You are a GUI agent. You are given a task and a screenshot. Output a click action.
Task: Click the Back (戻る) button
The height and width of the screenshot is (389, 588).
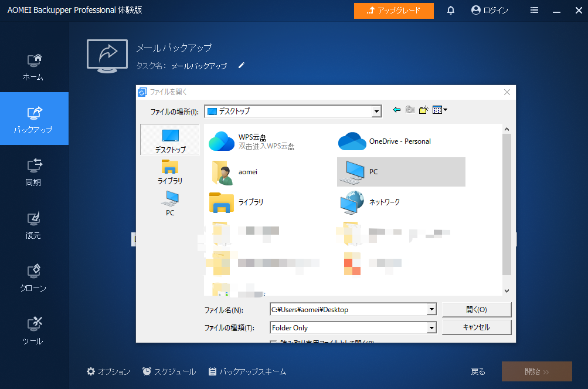click(x=478, y=371)
